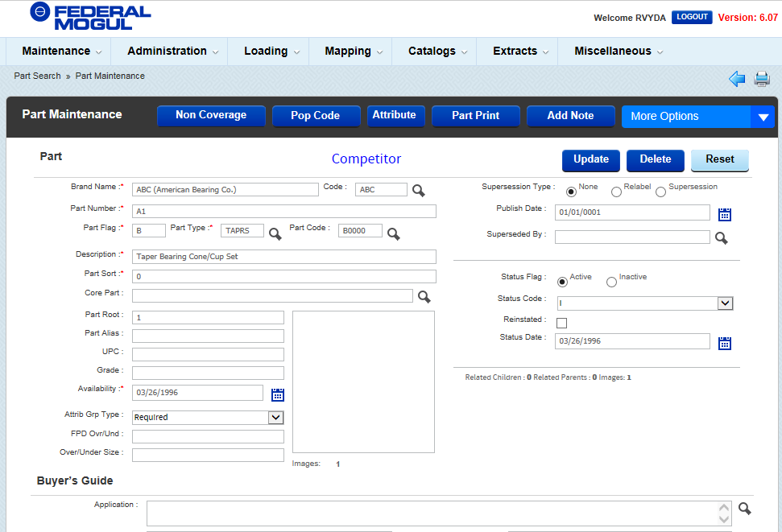The height and width of the screenshot is (532, 782).
Task: Open the Maintenance menu
Action: tap(62, 52)
